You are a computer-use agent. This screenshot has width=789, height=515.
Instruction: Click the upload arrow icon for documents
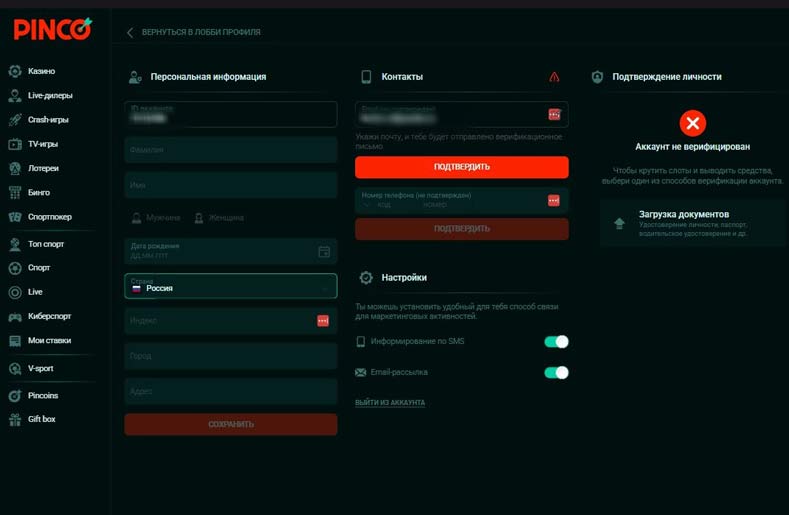coord(619,223)
